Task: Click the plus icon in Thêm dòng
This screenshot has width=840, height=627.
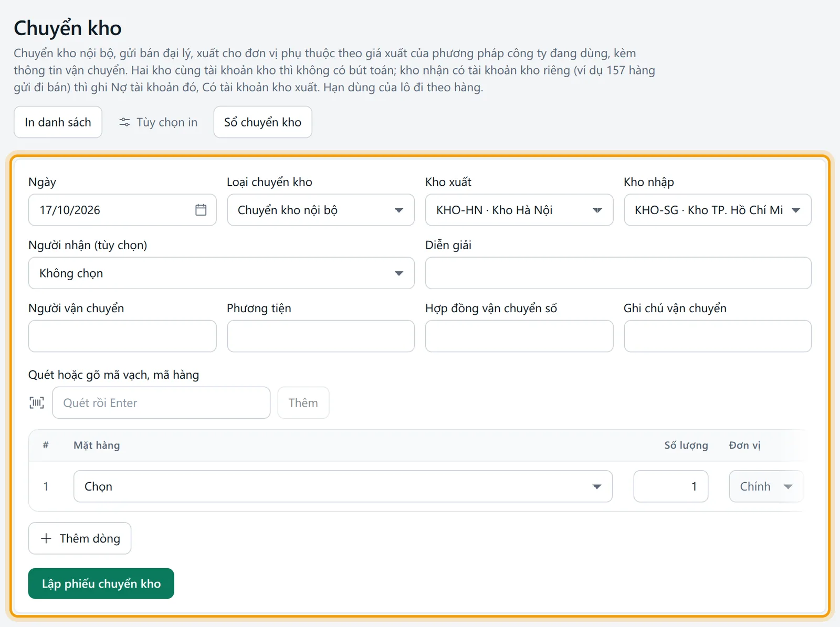Action: [46, 538]
